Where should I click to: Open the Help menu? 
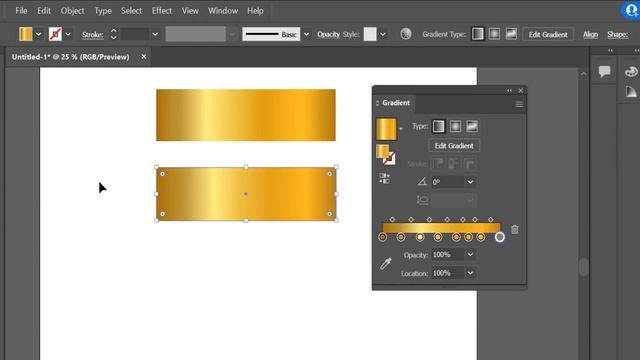pos(255,11)
